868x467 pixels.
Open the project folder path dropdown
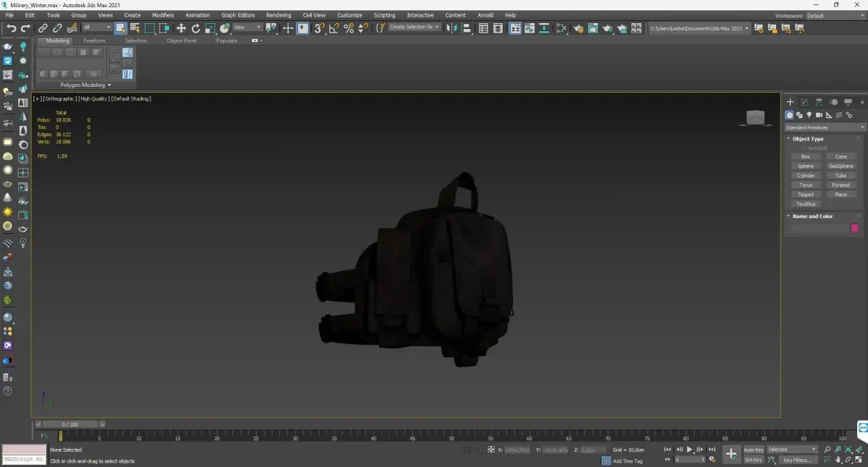(699, 28)
